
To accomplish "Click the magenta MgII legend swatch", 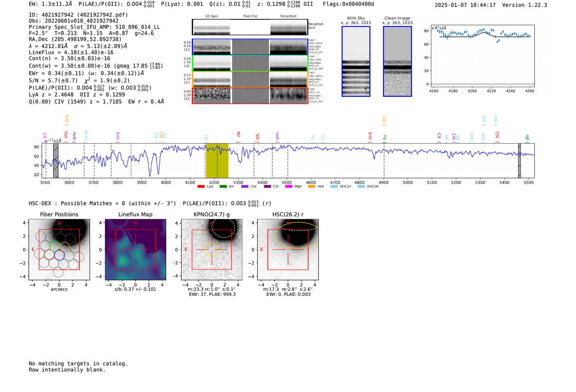I will pos(288,187).
